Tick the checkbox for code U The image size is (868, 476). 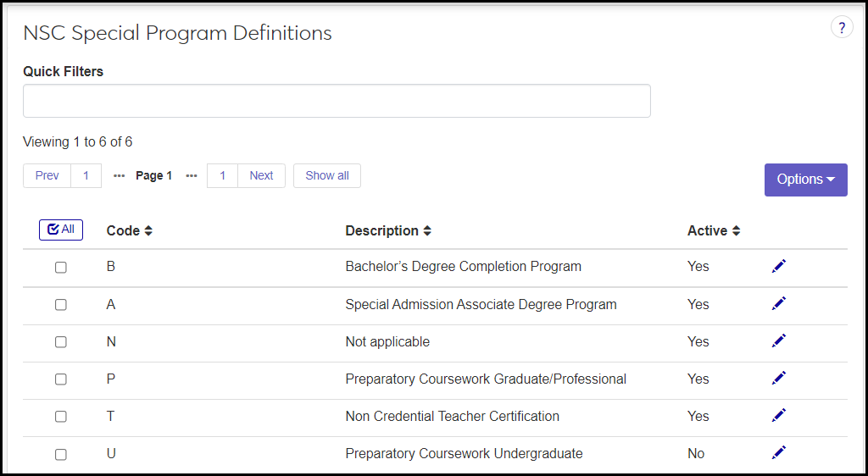tap(61, 454)
